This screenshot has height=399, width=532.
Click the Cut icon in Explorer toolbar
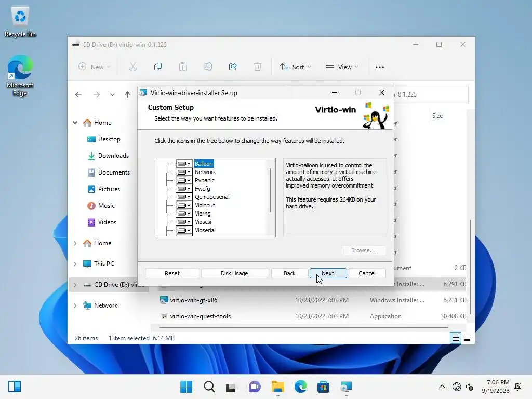[132, 67]
